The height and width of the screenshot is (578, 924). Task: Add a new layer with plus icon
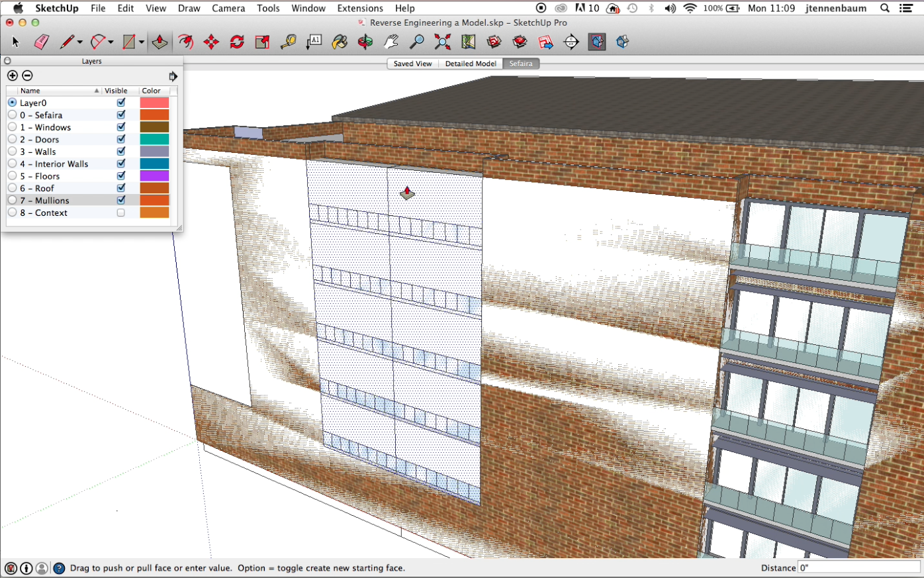13,75
